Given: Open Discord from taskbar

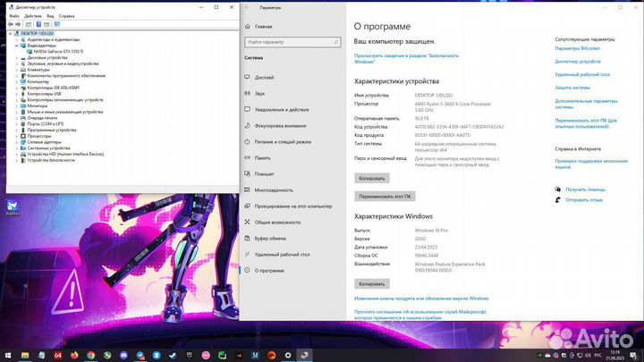Looking at the screenshot, I should (x=123, y=355).
